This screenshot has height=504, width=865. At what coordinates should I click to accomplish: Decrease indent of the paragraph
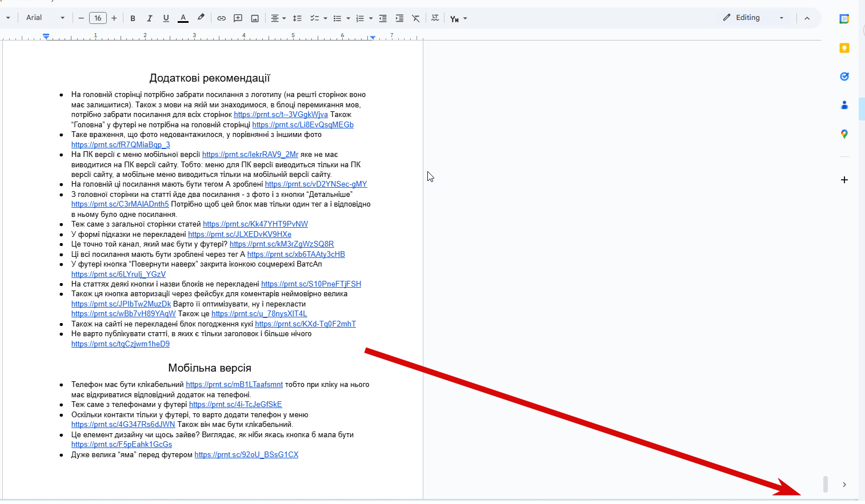click(383, 18)
